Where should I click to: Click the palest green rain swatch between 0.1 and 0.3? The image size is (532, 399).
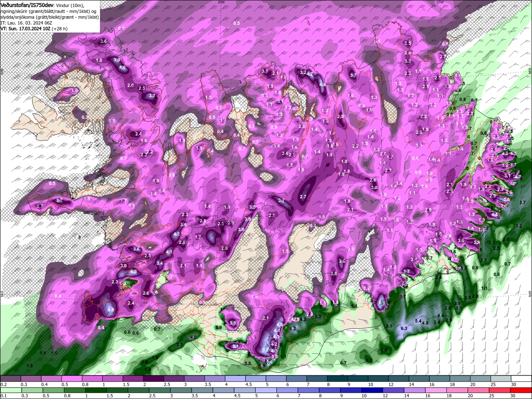pyautogui.click(x=10, y=390)
